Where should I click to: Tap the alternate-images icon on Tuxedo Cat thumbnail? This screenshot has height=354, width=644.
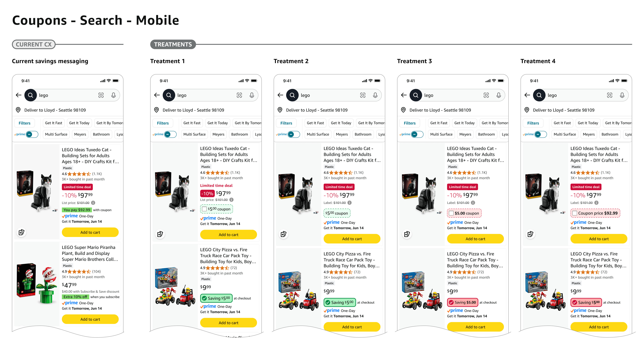point(22,232)
